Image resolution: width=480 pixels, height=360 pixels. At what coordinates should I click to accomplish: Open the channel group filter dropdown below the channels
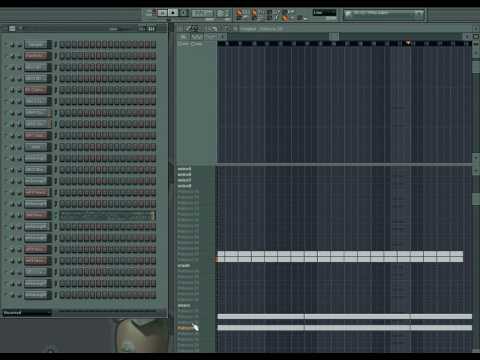[27, 313]
